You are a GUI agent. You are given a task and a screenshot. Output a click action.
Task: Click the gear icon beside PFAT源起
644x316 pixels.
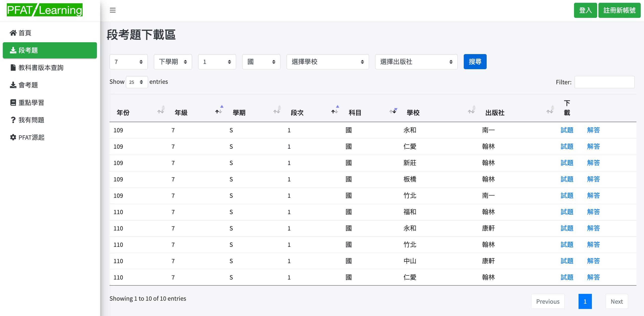(x=13, y=137)
